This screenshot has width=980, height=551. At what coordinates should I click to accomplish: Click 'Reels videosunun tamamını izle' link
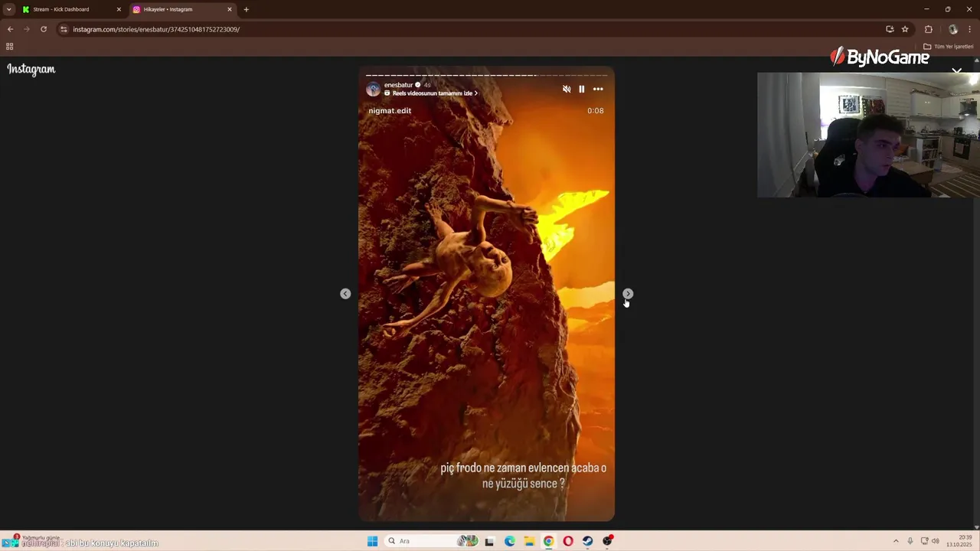(431, 93)
